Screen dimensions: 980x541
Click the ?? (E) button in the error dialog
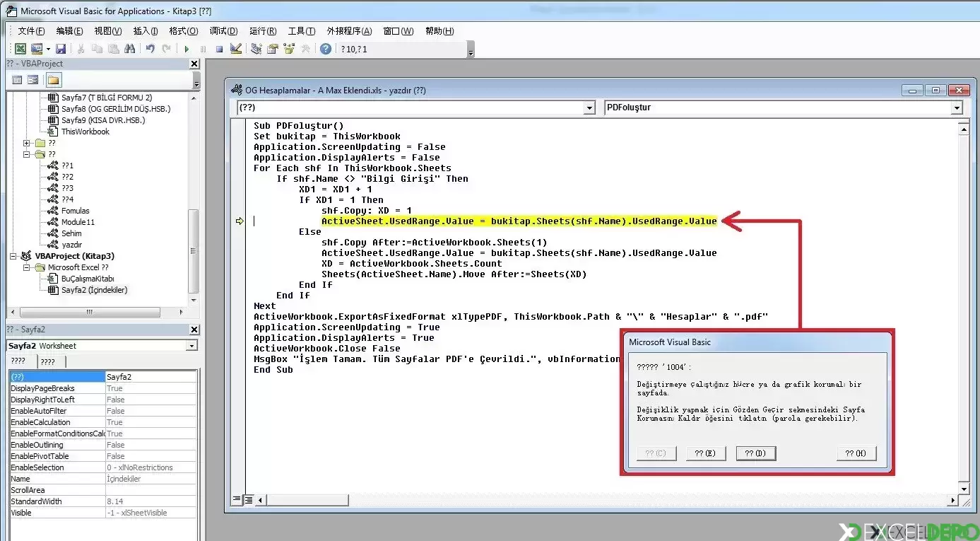click(x=705, y=453)
